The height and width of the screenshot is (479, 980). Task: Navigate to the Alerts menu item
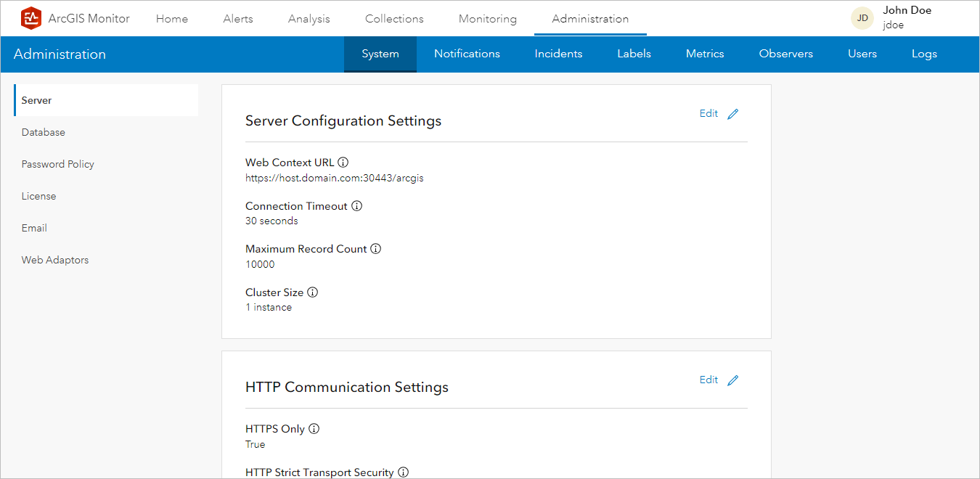237,18
